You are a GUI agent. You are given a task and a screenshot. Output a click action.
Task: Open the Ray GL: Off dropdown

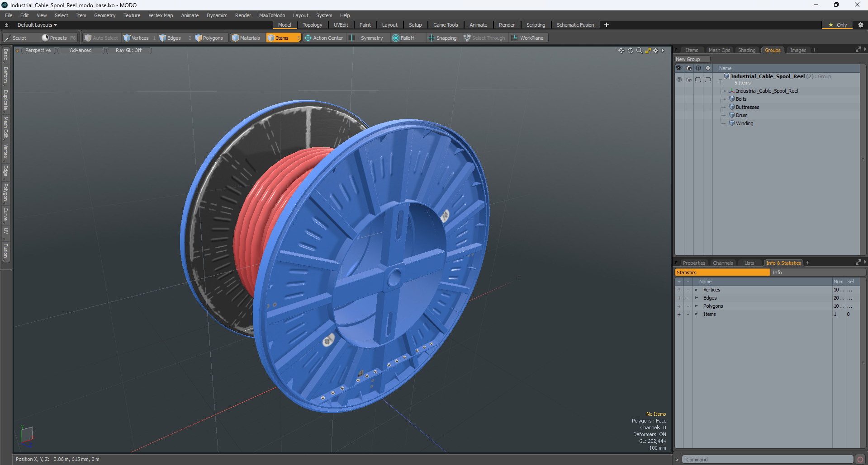pyautogui.click(x=128, y=51)
